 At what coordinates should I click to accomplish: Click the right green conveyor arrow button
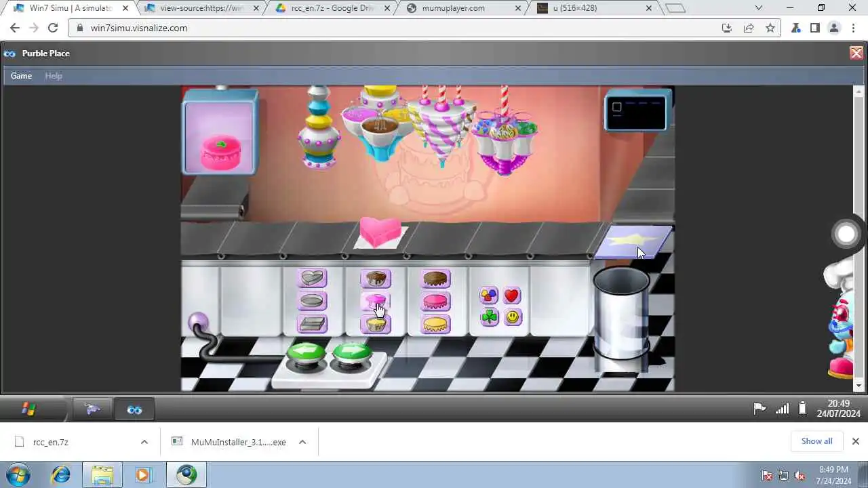[352, 354]
